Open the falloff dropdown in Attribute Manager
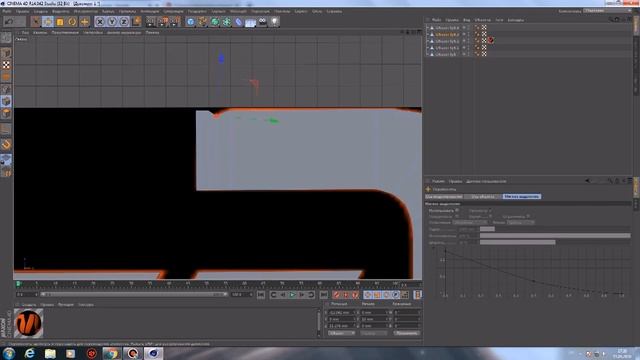The image size is (640, 360). click(x=470, y=222)
